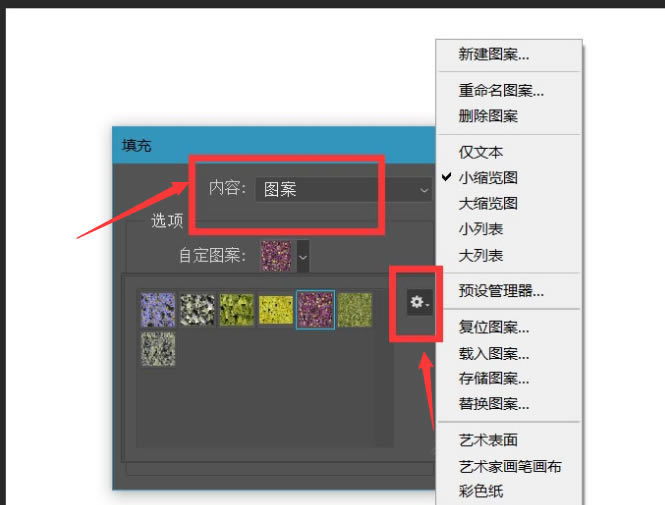Select the grey-white rock pattern thumbnail
The image size is (665, 505).
click(197, 310)
